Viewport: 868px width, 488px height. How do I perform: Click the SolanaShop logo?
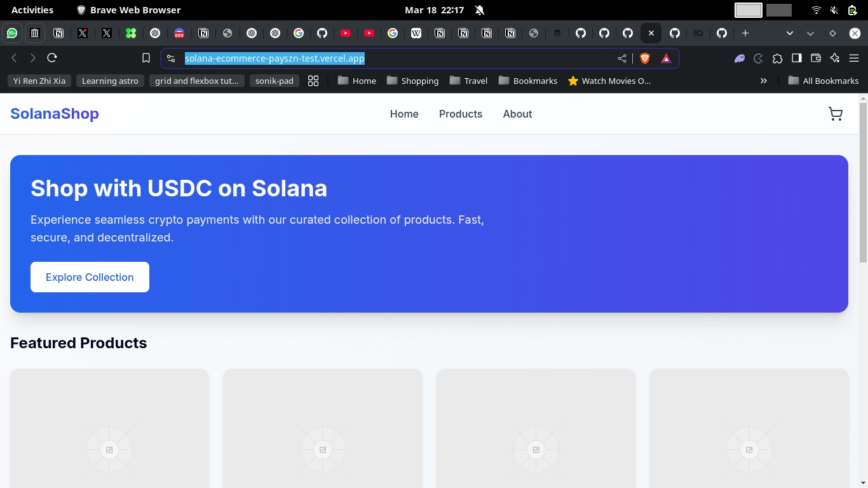55,114
